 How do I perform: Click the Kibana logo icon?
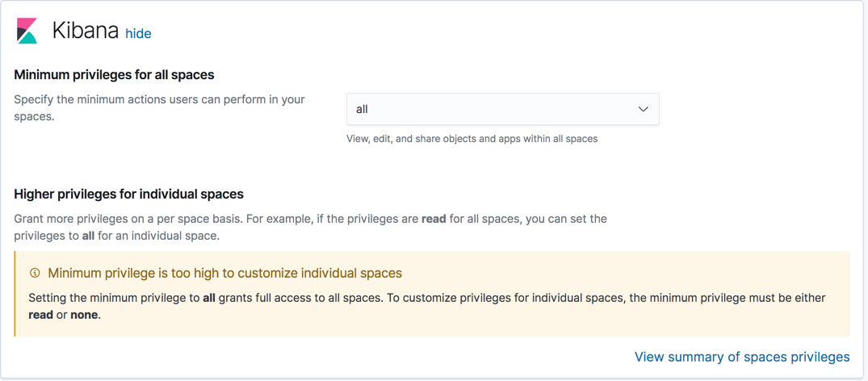point(27,31)
